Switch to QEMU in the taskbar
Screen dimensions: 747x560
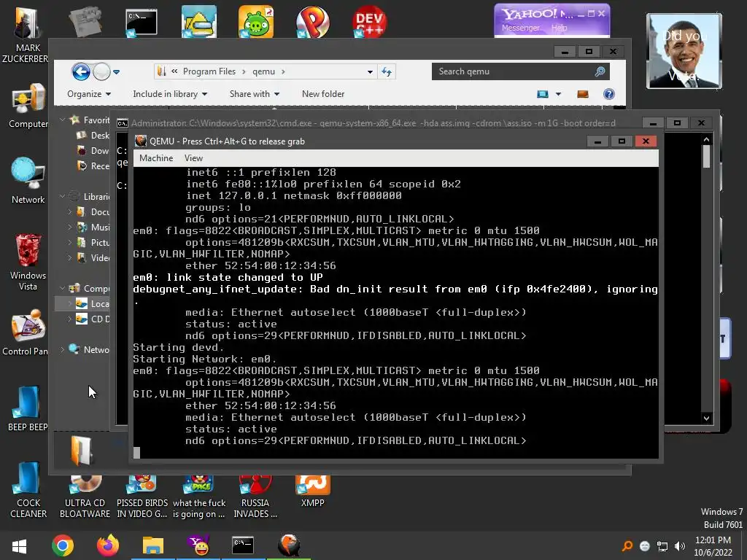pos(288,545)
